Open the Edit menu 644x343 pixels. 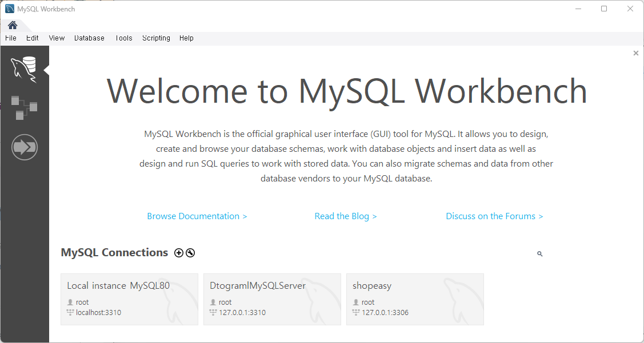coord(33,38)
